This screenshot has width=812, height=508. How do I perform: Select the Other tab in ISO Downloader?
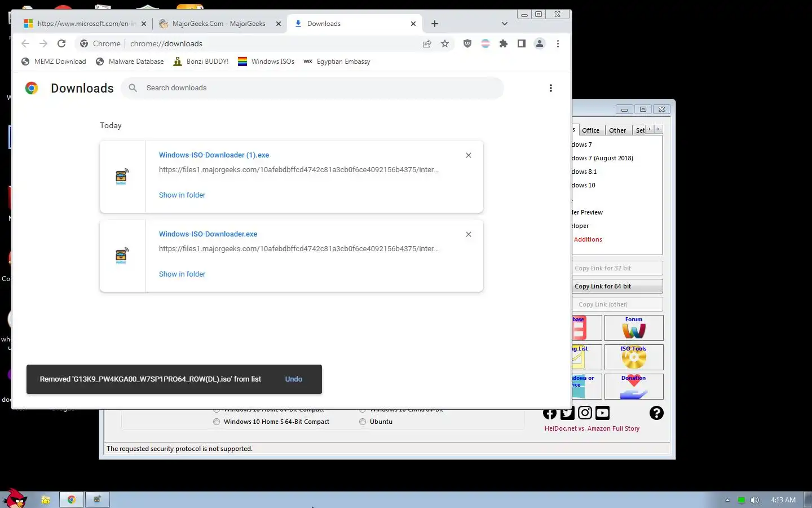coord(617,130)
